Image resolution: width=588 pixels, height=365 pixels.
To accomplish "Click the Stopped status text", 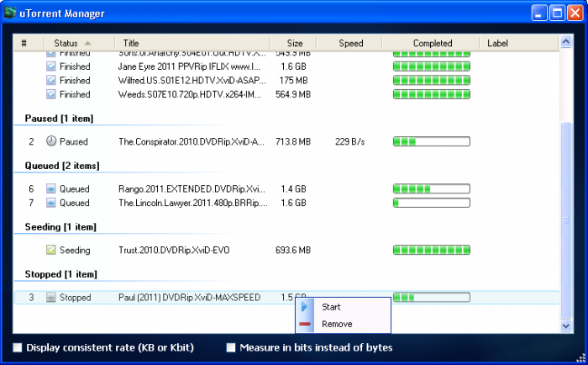I will [76, 297].
